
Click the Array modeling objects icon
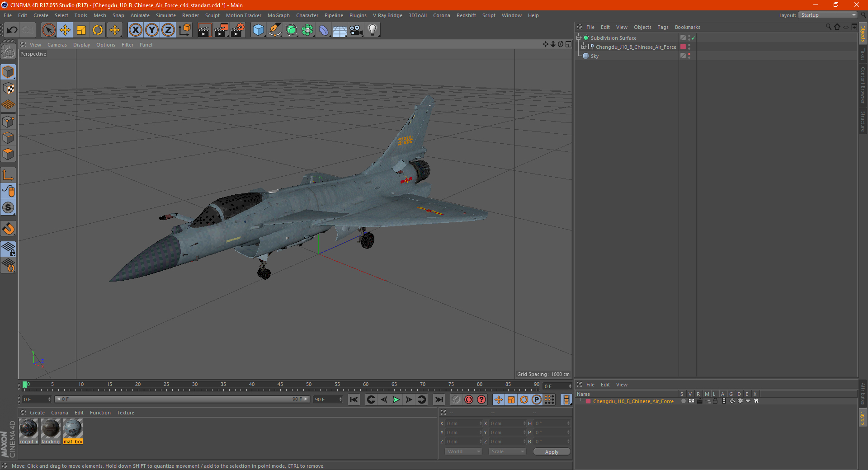[x=307, y=30]
